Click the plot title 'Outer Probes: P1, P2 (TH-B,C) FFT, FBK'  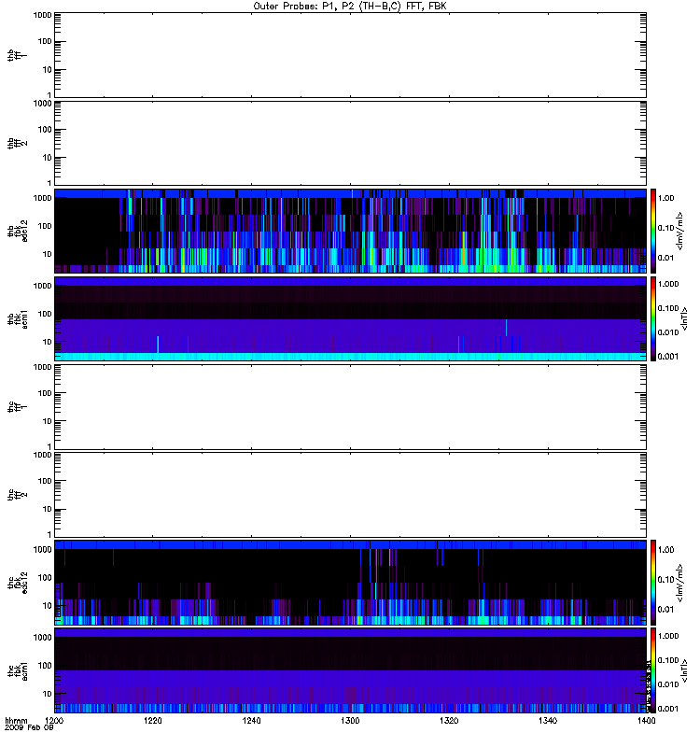pyautogui.click(x=350, y=7)
